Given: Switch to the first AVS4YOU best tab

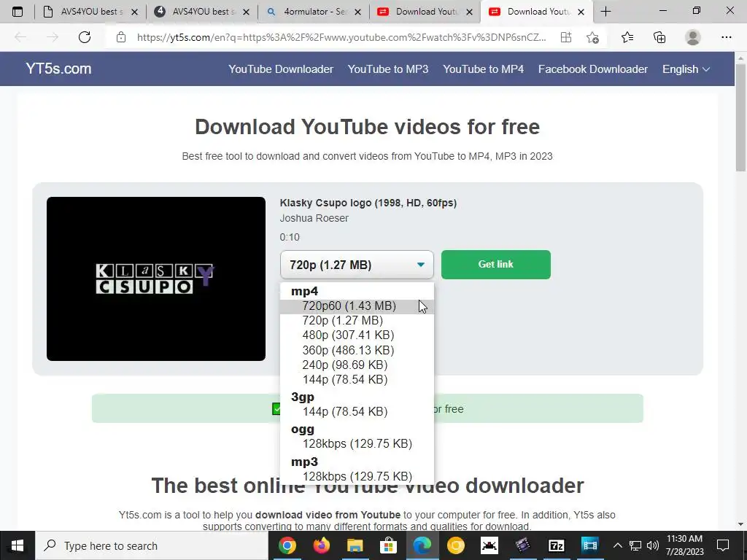Looking at the screenshot, I should click(90, 12).
